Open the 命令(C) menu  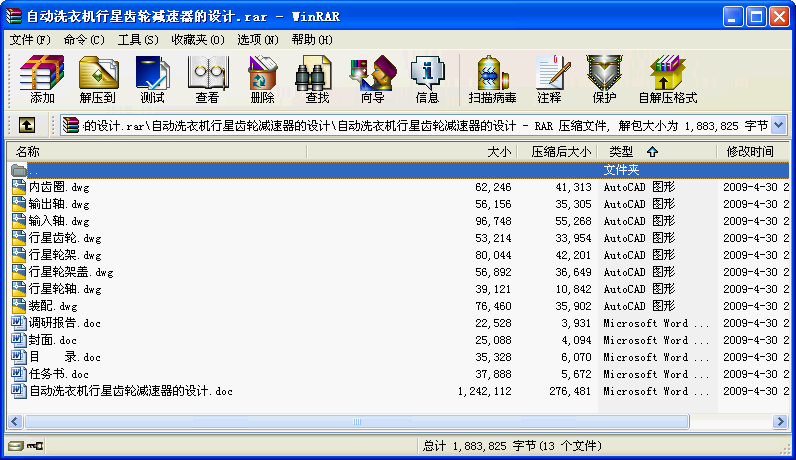84,40
